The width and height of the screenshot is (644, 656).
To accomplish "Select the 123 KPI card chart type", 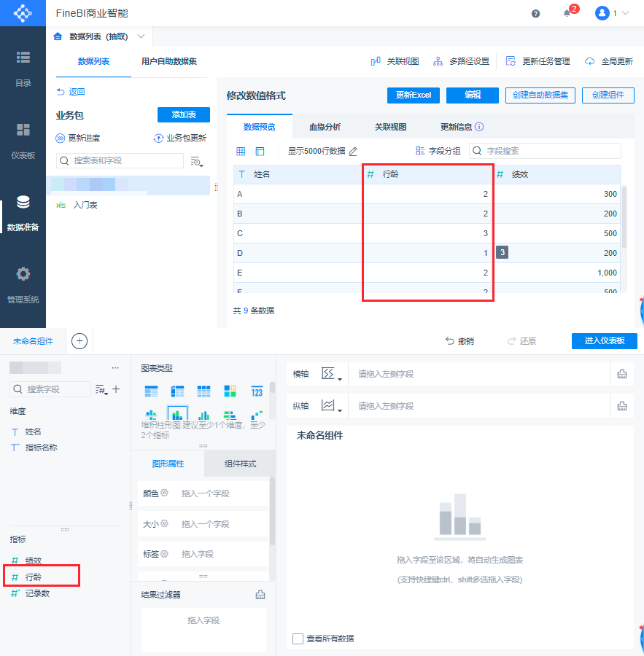I will pyautogui.click(x=257, y=391).
